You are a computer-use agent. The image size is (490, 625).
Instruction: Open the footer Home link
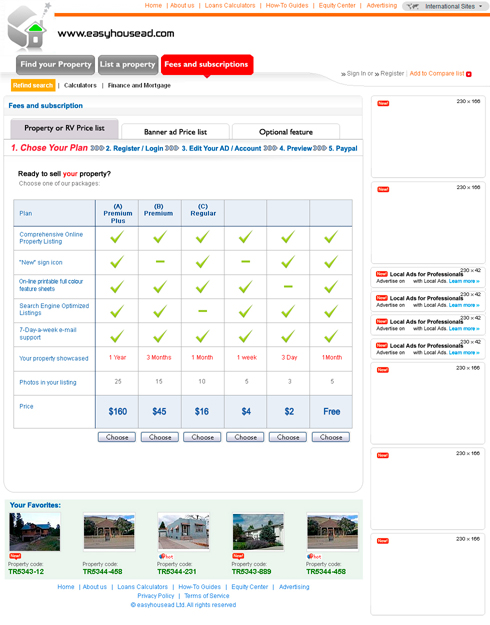click(66, 587)
